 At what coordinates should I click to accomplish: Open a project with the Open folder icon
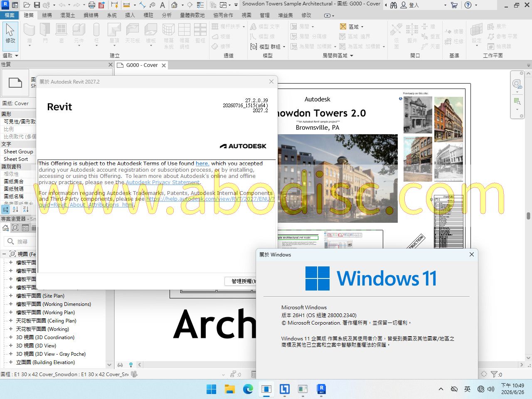[x=27, y=5]
